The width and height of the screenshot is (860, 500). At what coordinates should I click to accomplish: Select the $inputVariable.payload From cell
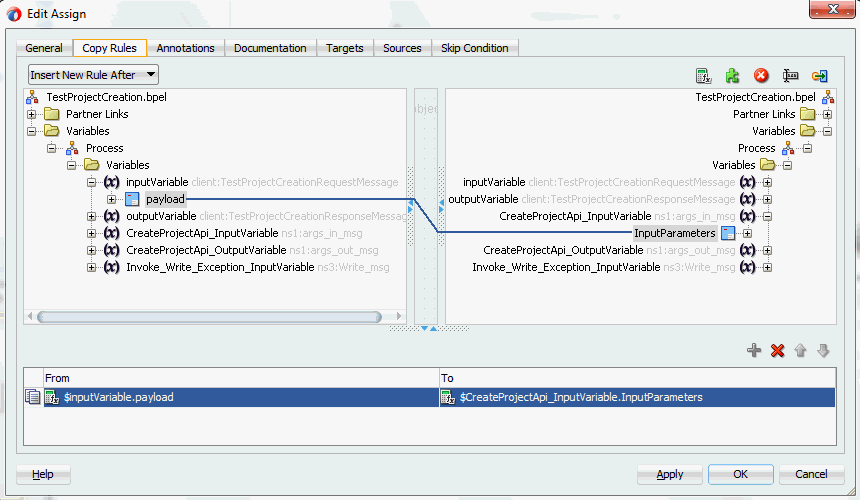click(x=241, y=397)
